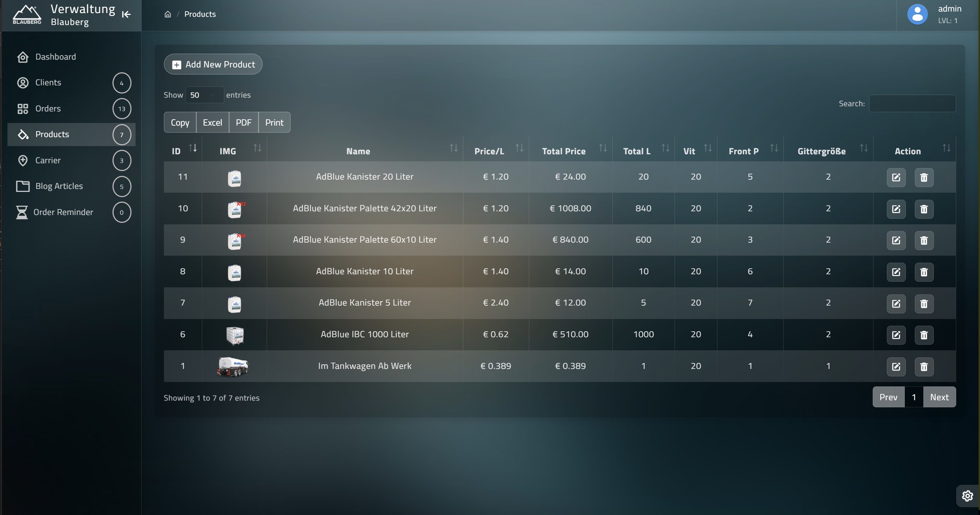980x515 pixels.
Task: Open Order Reminder in the sidebar
Action: pyautogui.click(x=72, y=212)
